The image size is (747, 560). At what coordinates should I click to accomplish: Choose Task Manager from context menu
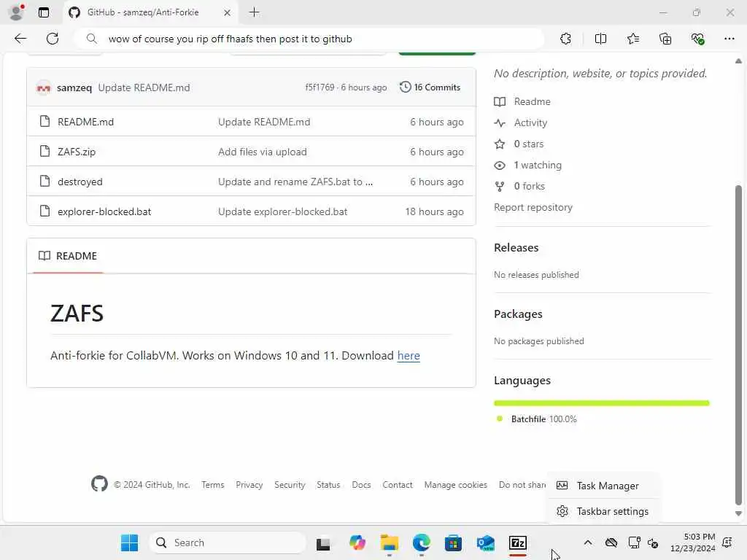603,486
